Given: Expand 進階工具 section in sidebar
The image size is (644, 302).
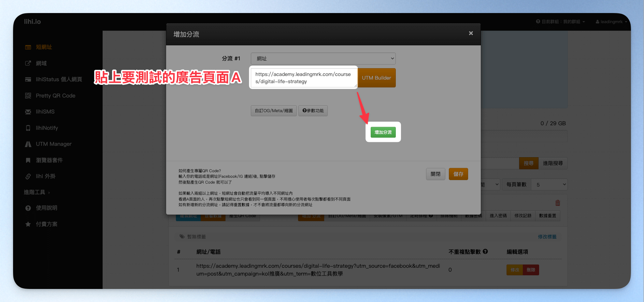Looking at the screenshot, I should [36, 192].
